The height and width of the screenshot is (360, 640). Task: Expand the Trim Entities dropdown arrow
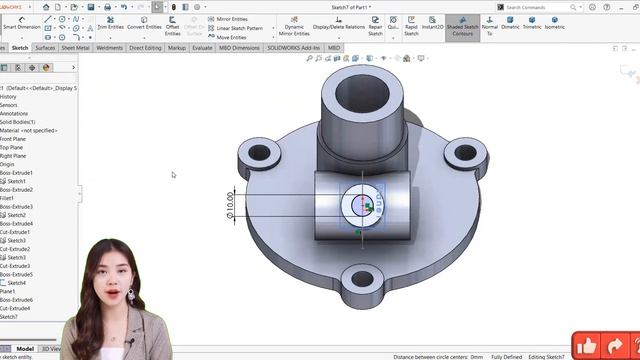pyautogui.click(x=111, y=38)
